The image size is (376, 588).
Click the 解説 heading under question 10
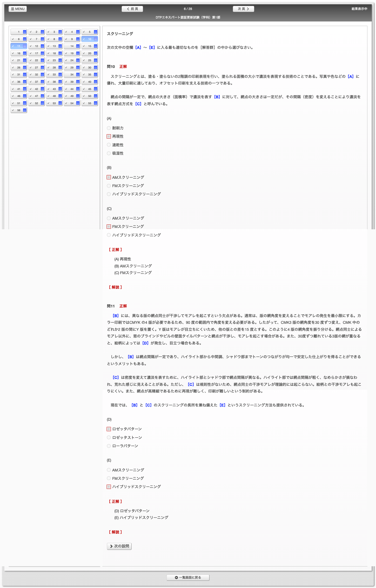[115, 287]
